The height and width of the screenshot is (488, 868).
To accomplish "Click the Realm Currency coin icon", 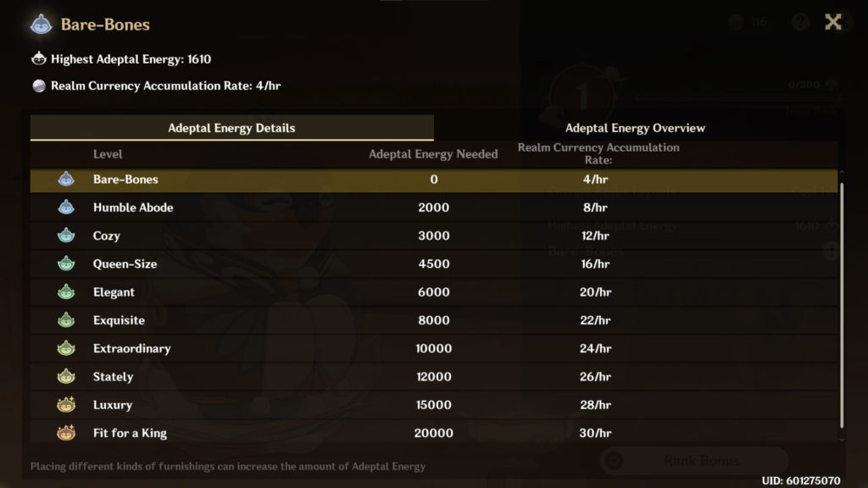I will coord(38,86).
